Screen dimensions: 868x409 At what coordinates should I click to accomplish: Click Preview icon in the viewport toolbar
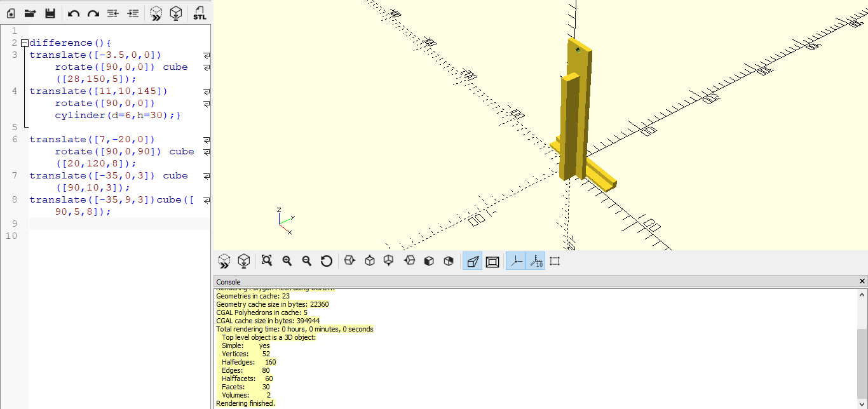[224, 261]
